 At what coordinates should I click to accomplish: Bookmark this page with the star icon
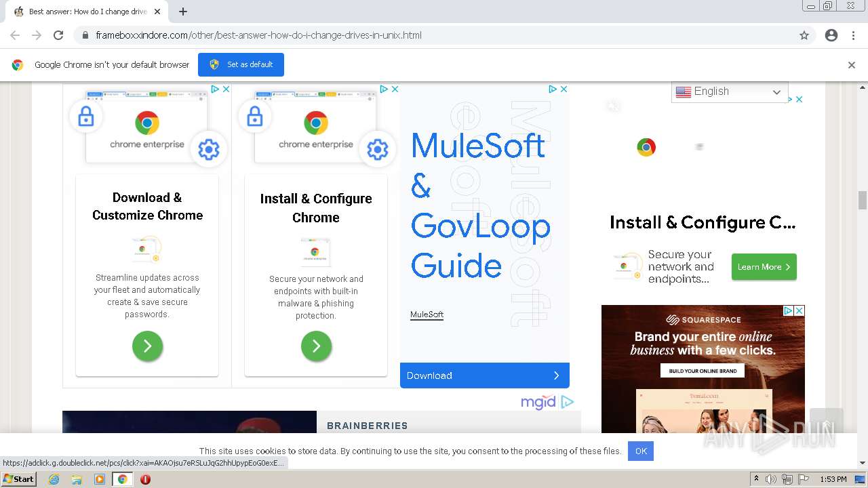[804, 35]
